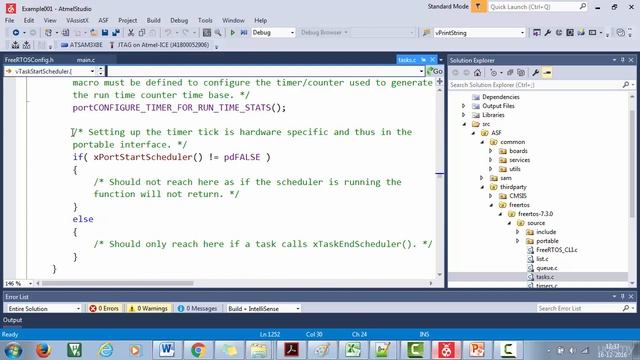Click the first device programming icon on second toolbar row
This screenshot has height=360, width=640.
coord(16,45)
